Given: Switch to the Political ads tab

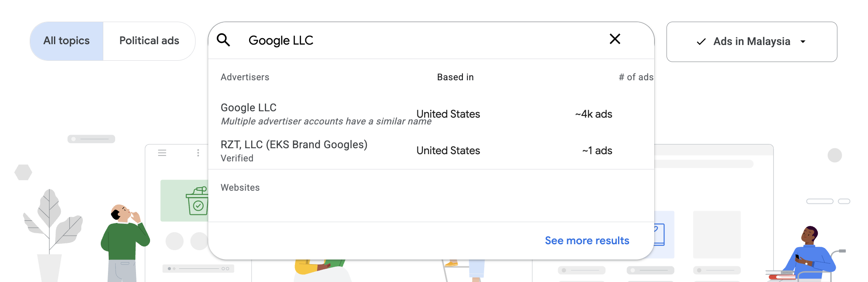Looking at the screenshot, I should [x=149, y=41].
